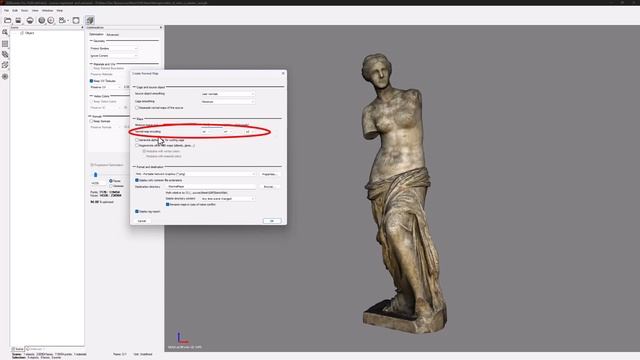Open the File menu
Screen dimensions: 640x360
click(x=6, y=10)
